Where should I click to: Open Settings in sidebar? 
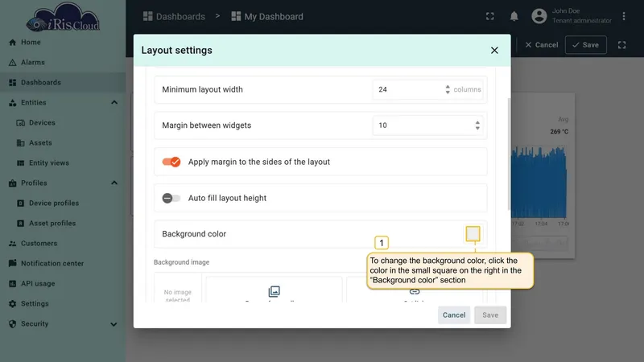coord(63,304)
